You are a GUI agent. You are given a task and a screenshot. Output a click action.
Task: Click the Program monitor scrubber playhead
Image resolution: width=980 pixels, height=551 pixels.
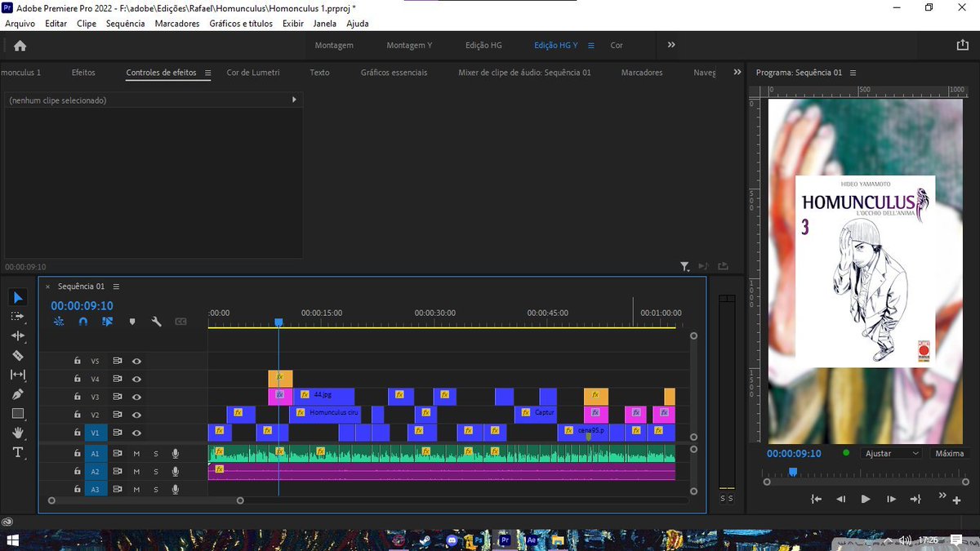792,472
